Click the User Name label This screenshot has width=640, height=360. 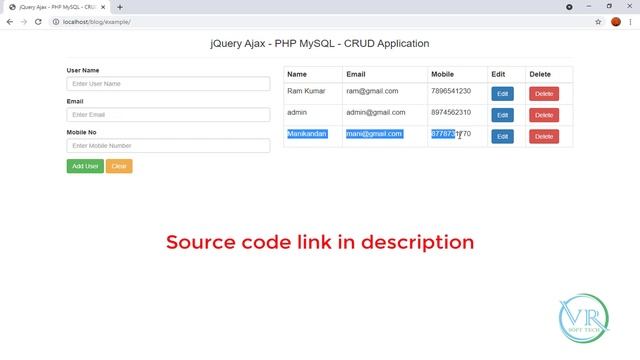(x=83, y=70)
